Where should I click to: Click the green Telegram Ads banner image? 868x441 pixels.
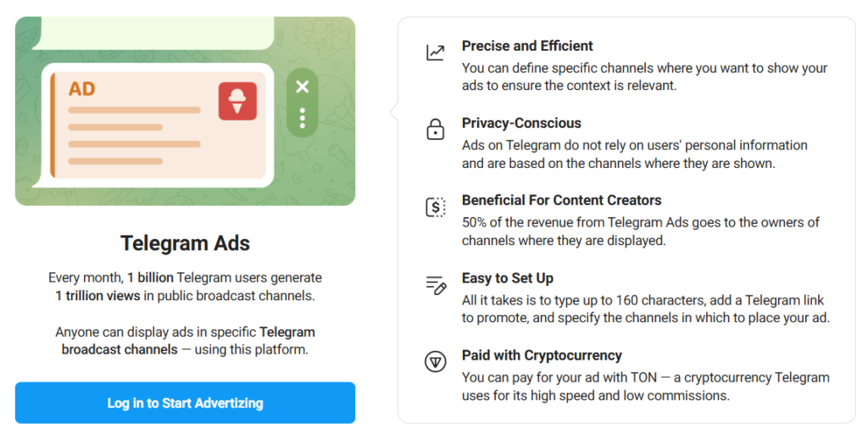[x=185, y=111]
